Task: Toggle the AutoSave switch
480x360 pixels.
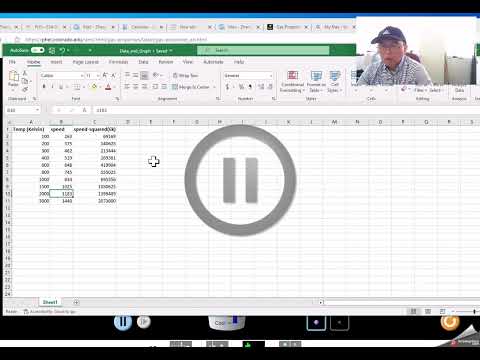Action: 38,50
